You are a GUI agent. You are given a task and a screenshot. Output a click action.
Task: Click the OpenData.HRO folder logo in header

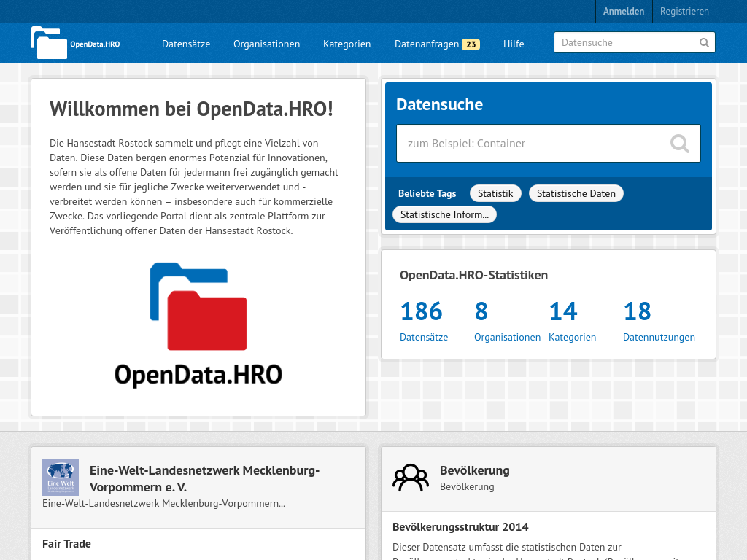coord(75,43)
